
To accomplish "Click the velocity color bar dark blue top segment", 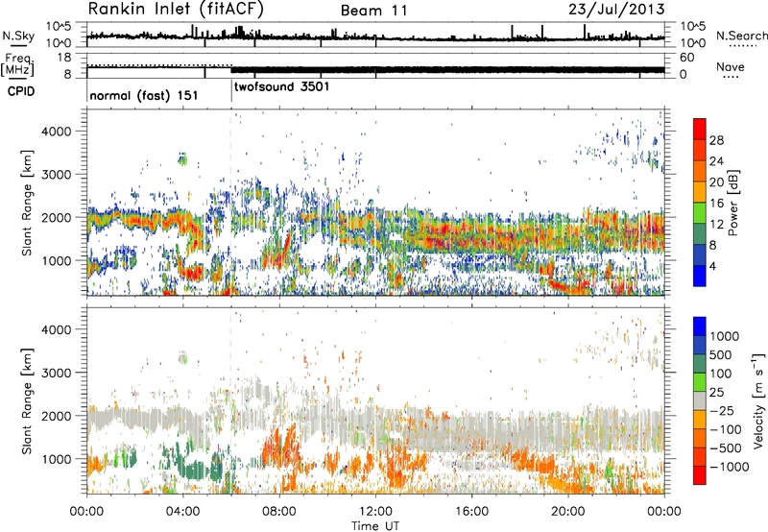I will pyautogui.click(x=700, y=326).
